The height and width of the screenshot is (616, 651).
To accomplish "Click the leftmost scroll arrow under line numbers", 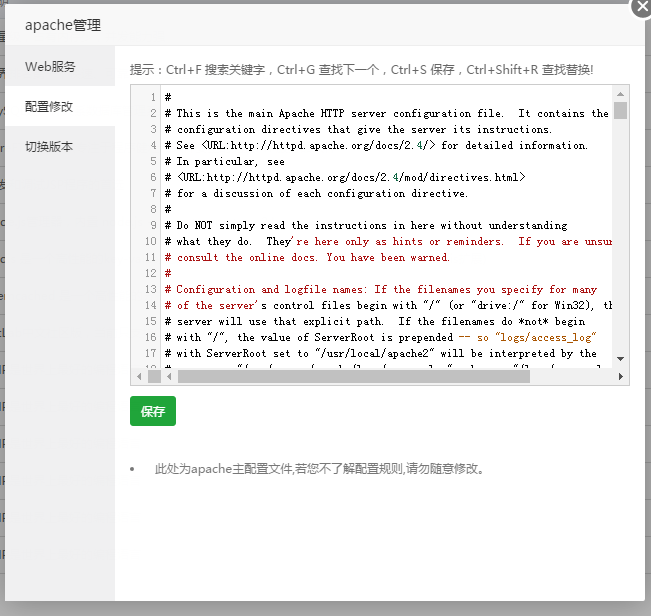I will pos(139,376).
